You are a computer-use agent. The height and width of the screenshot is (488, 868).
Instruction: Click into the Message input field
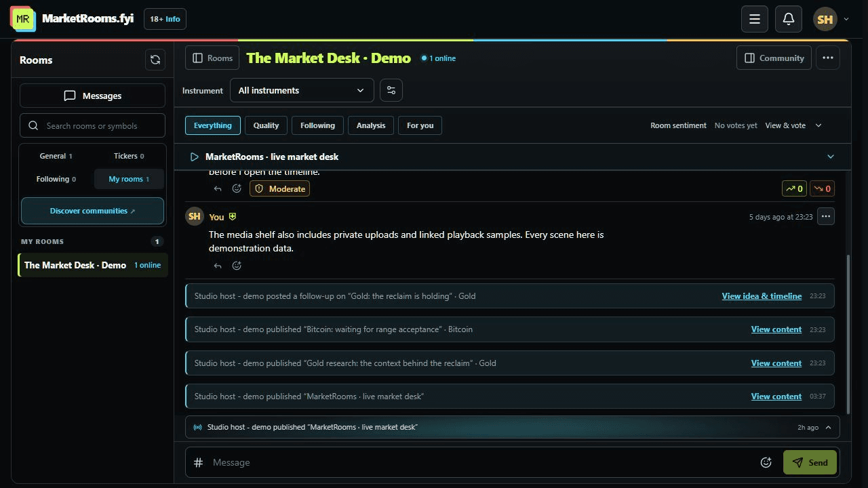(x=481, y=462)
